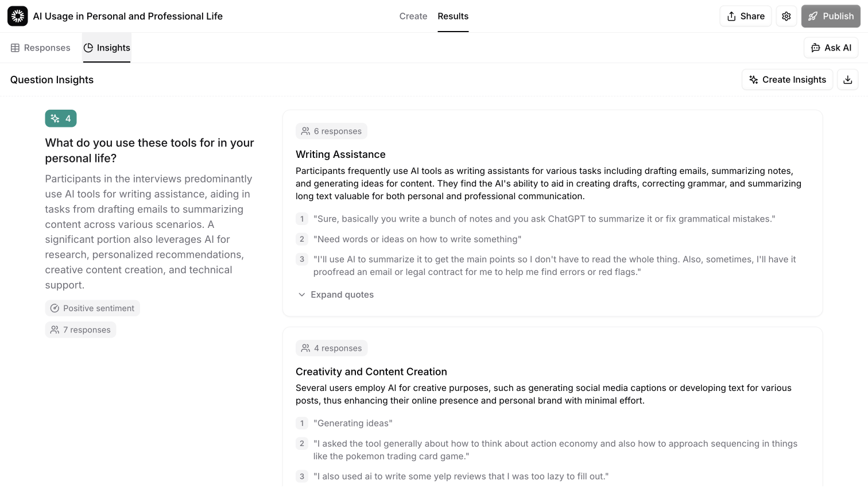Click the app logo icon
Image resolution: width=868 pixels, height=492 pixels.
[17, 16]
